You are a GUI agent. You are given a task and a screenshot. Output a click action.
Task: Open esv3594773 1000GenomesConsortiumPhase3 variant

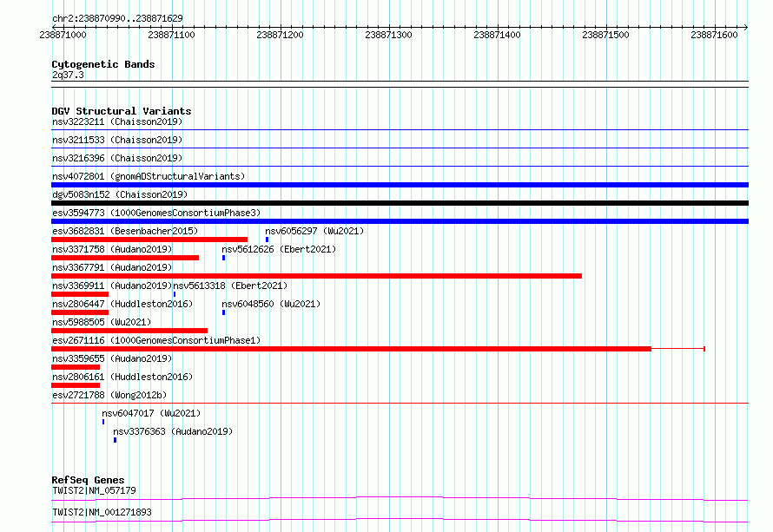click(156, 213)
